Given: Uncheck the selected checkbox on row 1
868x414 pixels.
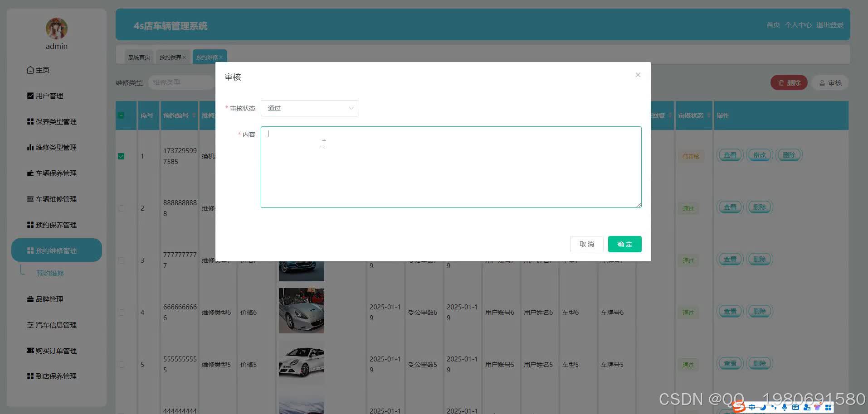Looking at the screenshot, I should (121, 156).
